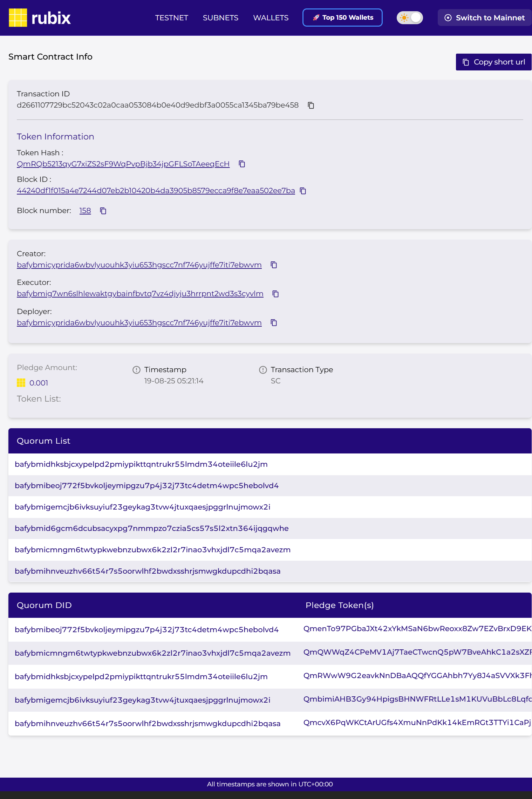The width and height of the screenshot is (532, 799).
Task: Open block number 158 link
Action: pos(85,211)
